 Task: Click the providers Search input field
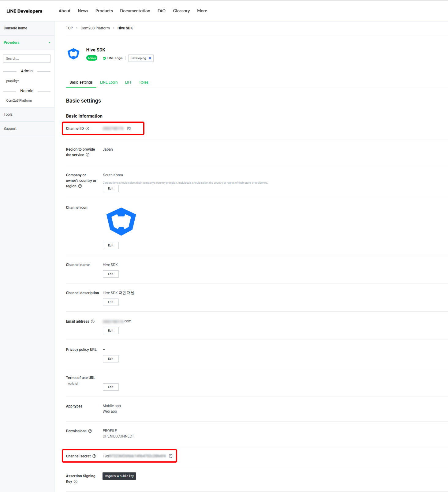click(27, 58)
